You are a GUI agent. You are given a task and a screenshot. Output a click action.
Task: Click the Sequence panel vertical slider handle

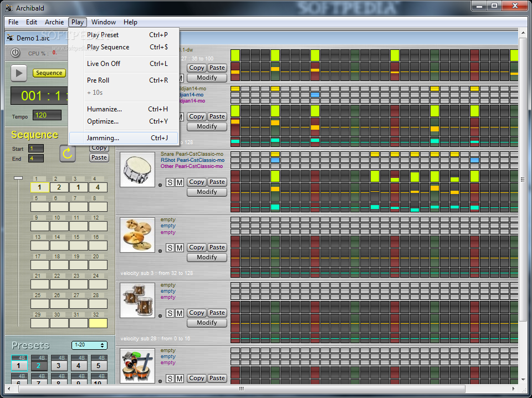[x=18, y=178]
